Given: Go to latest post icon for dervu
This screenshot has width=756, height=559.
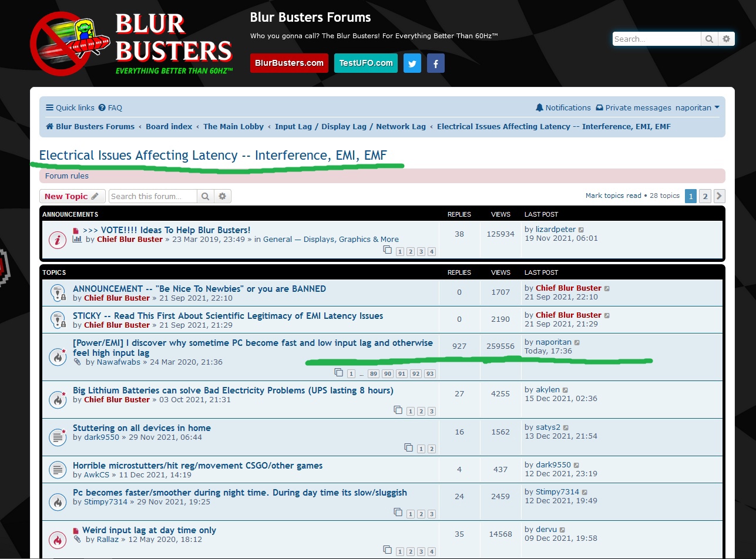Looking at the screenshot, I should click(562, 530).
